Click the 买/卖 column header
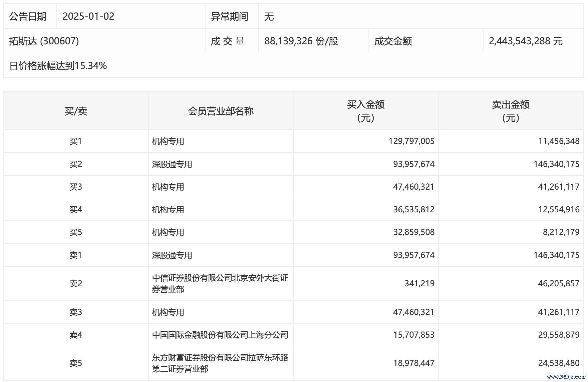 [76, 111]
